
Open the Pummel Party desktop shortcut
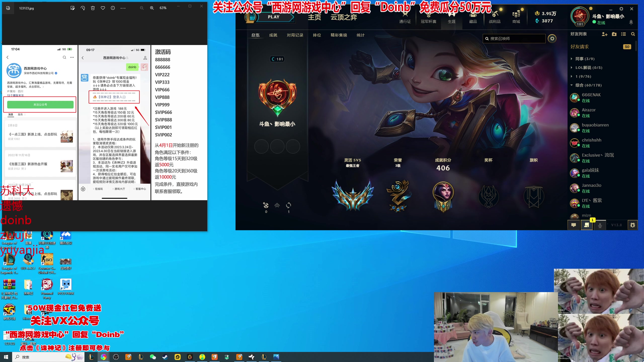[x=47, y=288]
